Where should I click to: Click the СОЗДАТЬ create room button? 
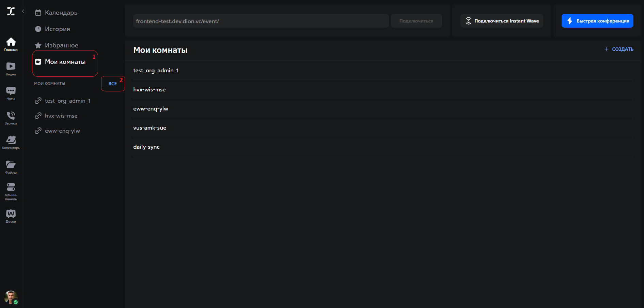pyautogui.click(x=619, y=49)
